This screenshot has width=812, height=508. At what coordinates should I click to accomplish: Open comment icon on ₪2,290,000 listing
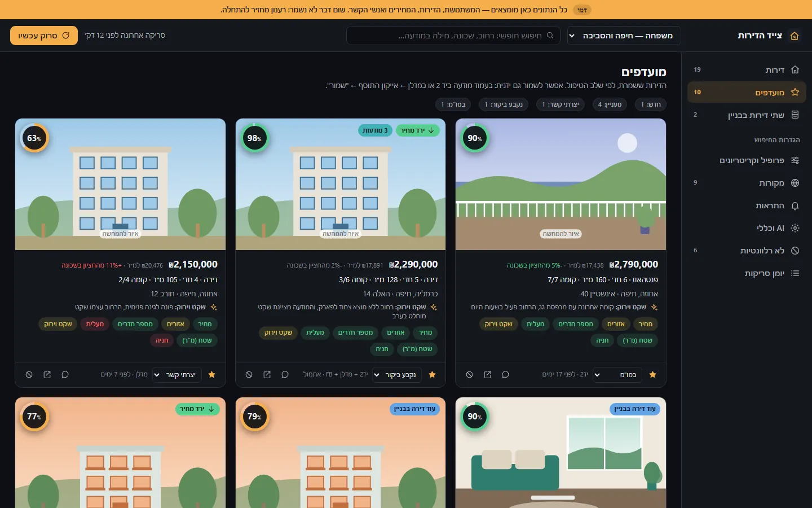285,375
